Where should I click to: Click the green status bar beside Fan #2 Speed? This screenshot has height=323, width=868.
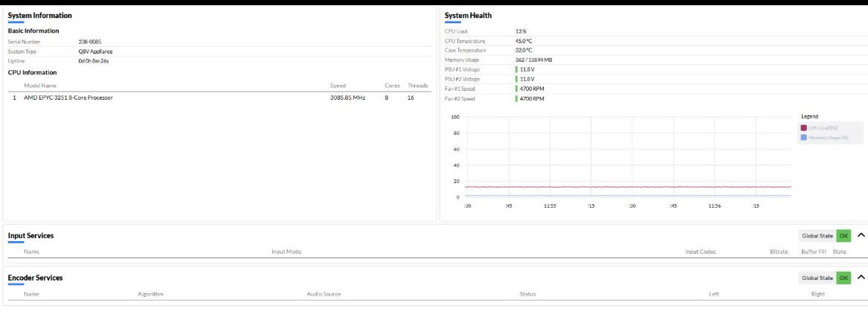(516, 99)
